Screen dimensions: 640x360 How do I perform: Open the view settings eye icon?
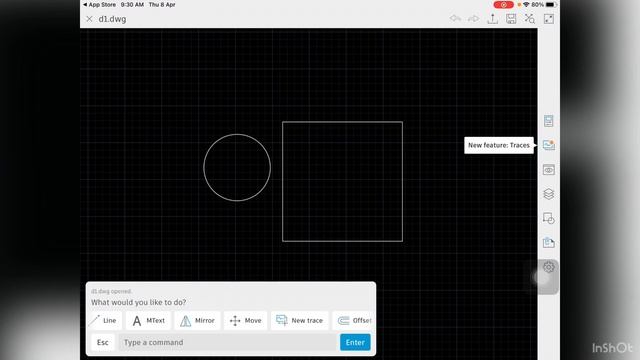(549, 170)
